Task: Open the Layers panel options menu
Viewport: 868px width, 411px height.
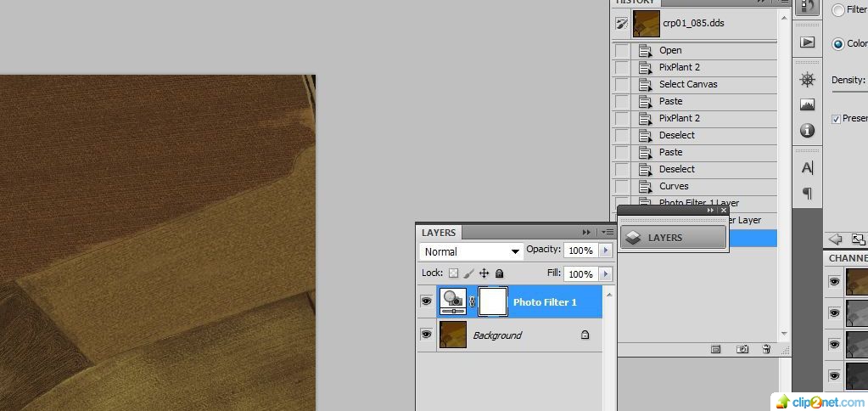Action: point(608,232)
